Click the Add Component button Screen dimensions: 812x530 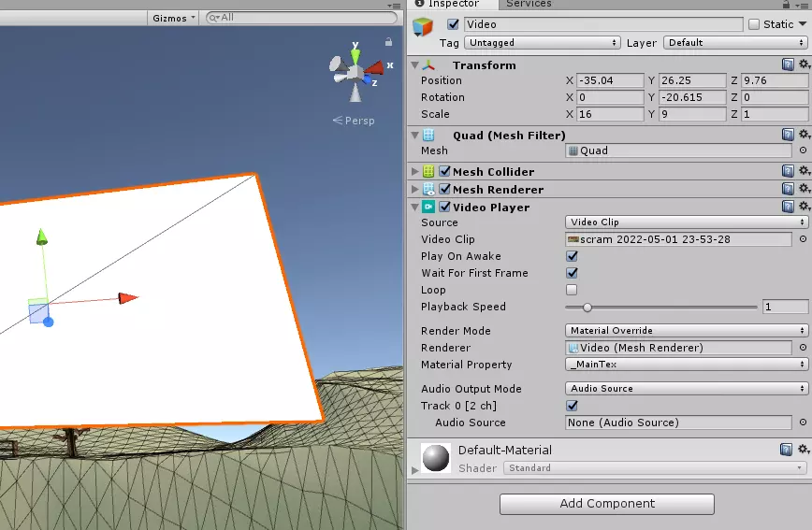(607, 504)
